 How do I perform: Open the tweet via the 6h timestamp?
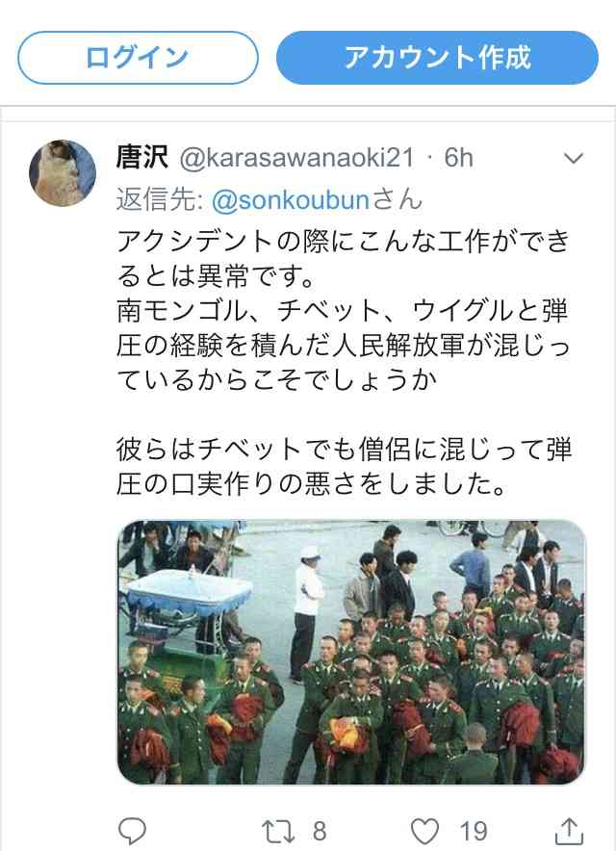pos(458,158)
